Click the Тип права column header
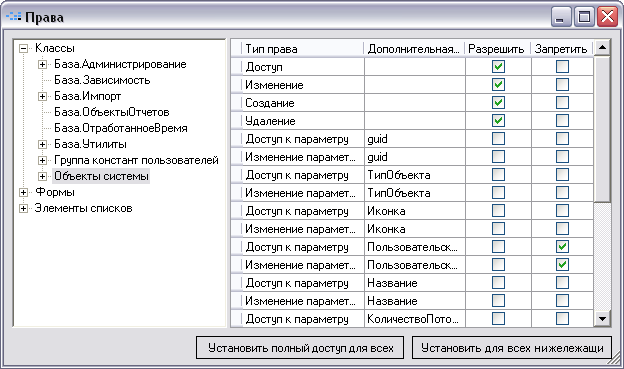Image resolution: width=624 pixels, height=369 pixels. point(302,49)
